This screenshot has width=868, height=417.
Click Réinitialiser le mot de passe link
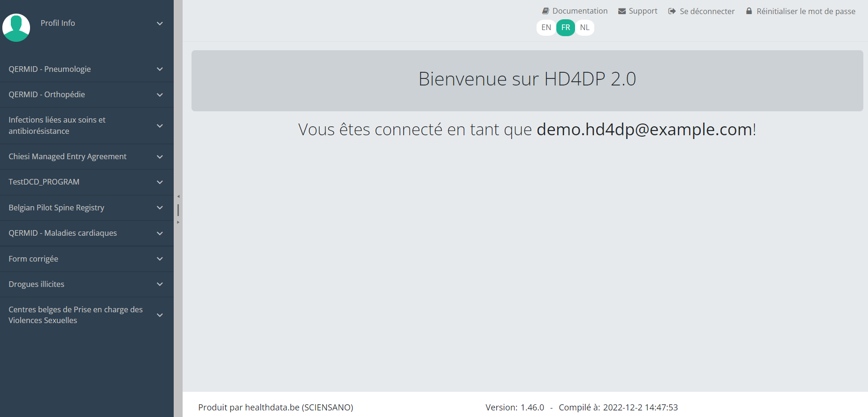pyautogui.click(x=806, y=11)
